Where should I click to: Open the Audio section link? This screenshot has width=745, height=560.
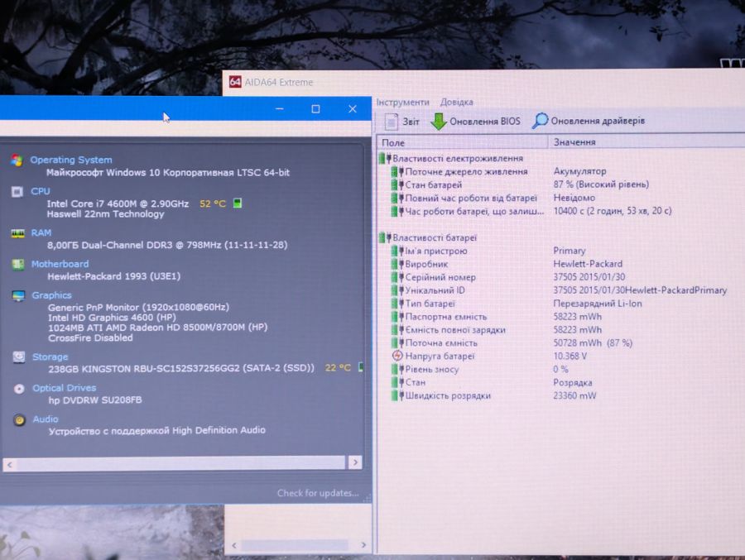coord(46,419)
